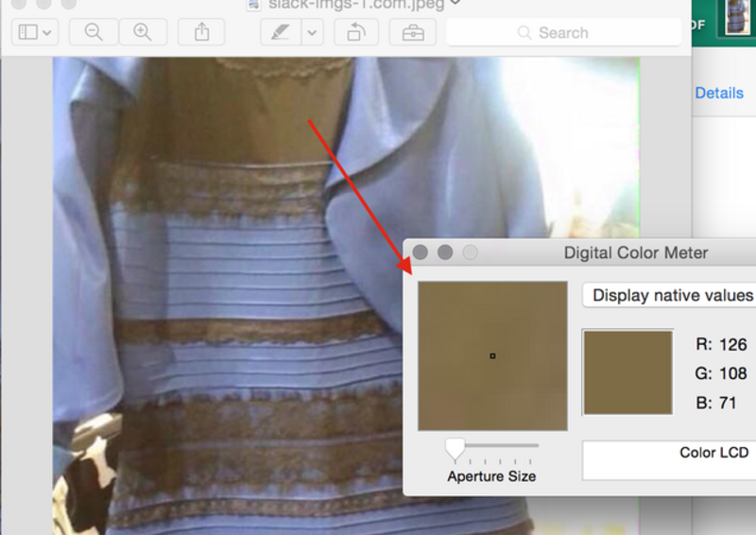Image resolution: width=756 pixels, height=535 pixels.
Task: Expand the highlight pen options arrow
Action: [313, 32]
